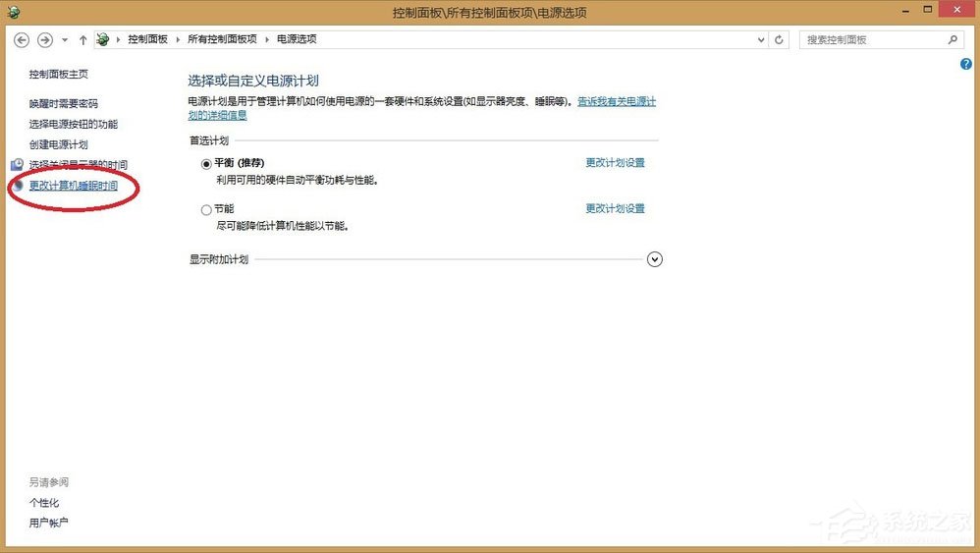Click the search magnifier icon

pos(952,39)
